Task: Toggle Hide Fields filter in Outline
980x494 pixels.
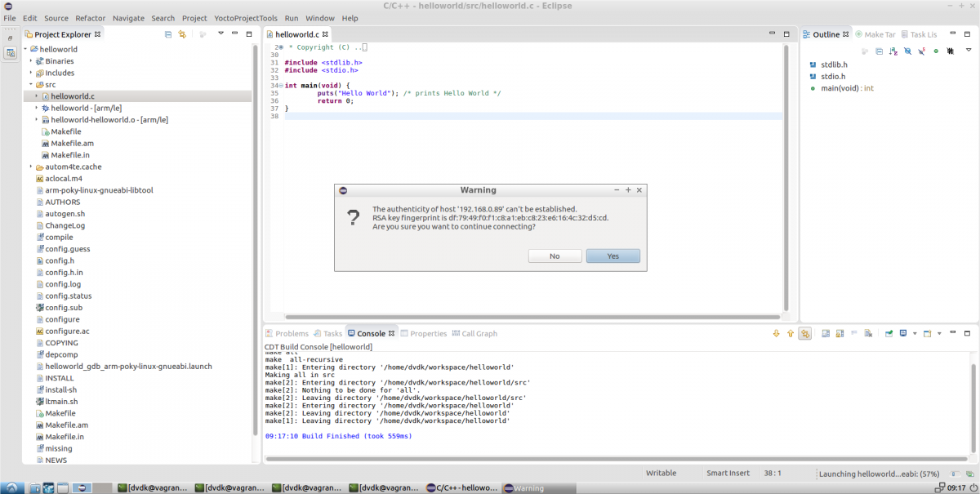Action: pyautogui.click(x=906, y=51)
